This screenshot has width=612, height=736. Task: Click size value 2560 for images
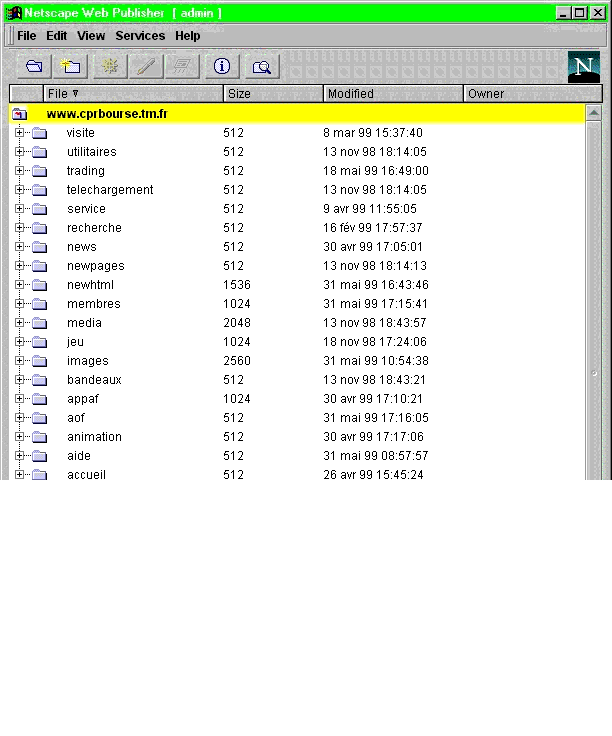click(237, 360)
